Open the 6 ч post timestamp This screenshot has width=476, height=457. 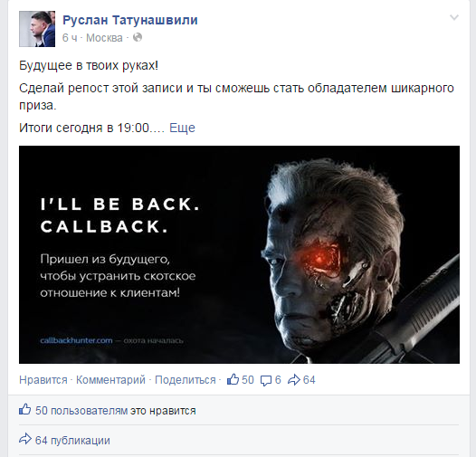70,38
